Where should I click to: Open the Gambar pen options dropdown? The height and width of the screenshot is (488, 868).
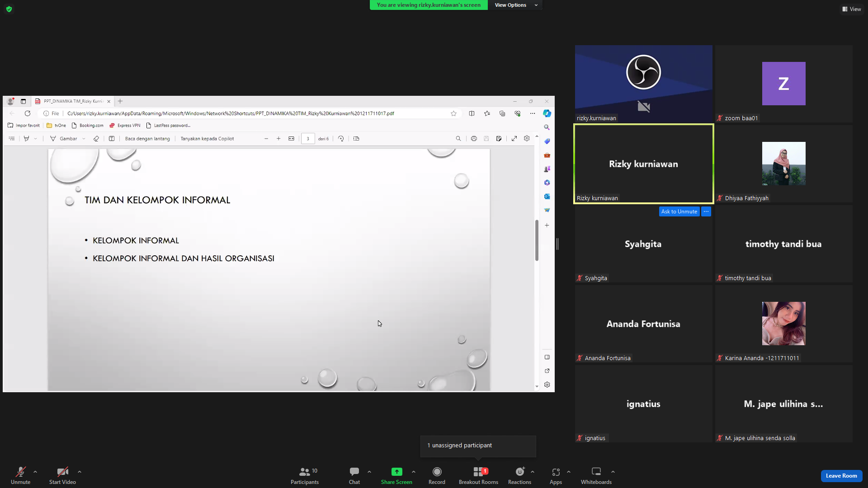(84, 139)
